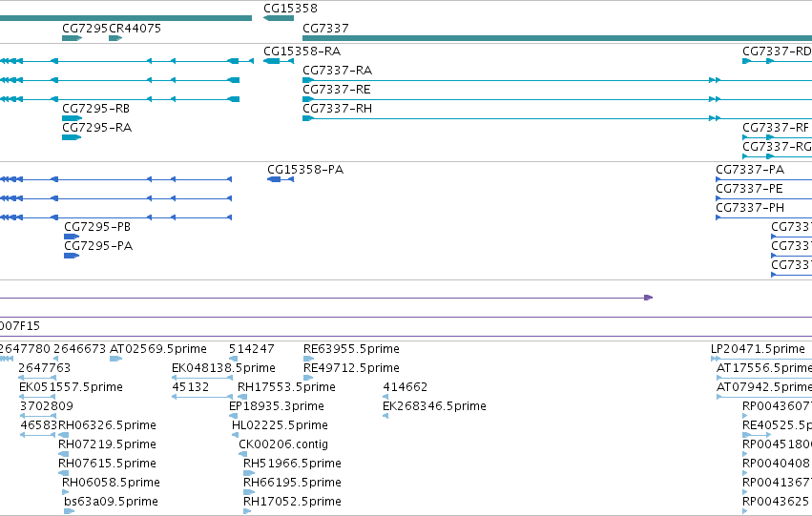Screen dimensions: 812x516
Task: Click the CG15358 gene label
Action: point(290,9)
